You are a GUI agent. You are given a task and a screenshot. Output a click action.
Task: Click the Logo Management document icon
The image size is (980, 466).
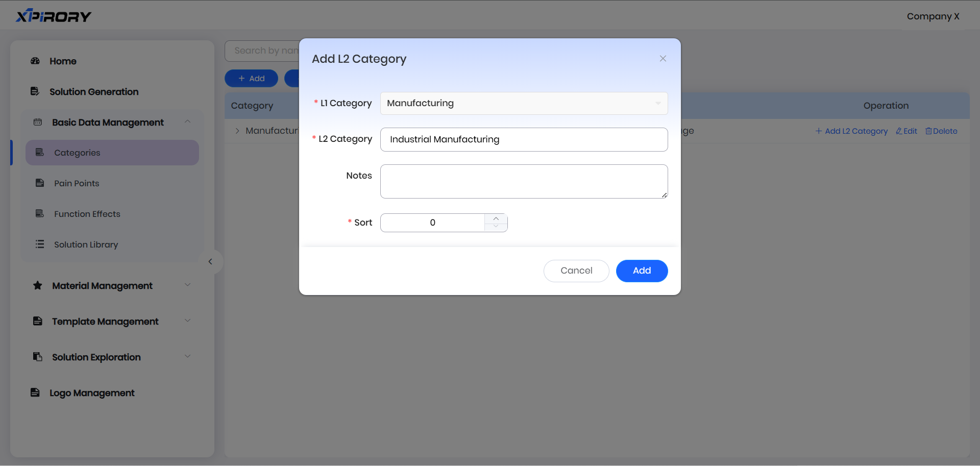[x=35, y=393]
